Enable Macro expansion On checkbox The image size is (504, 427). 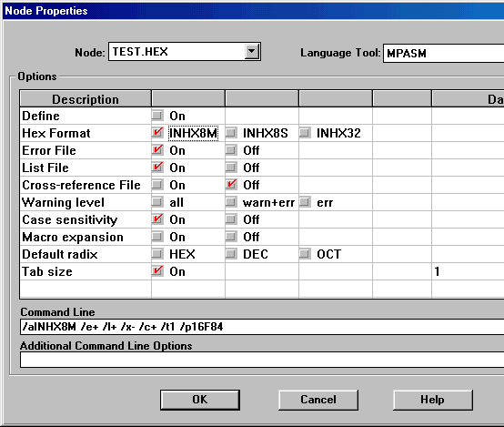pyautogui.click(x=157, y=237)
